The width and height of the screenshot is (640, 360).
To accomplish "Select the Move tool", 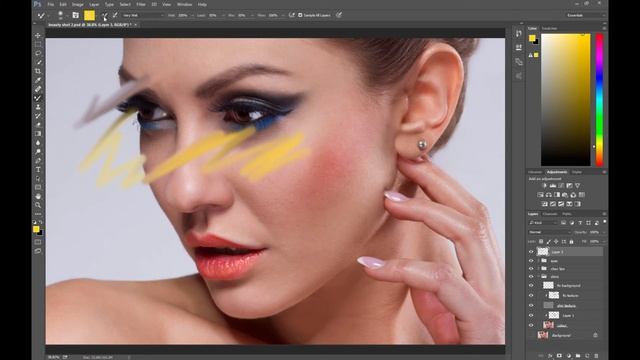I will 38,36.
